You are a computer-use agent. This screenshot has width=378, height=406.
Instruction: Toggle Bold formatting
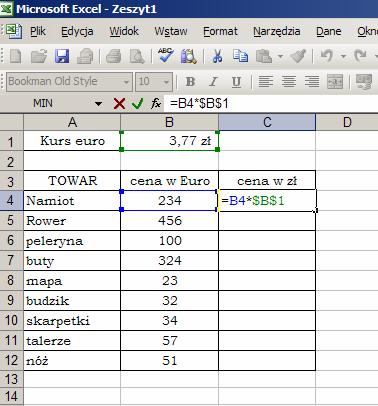coord(190,81)
